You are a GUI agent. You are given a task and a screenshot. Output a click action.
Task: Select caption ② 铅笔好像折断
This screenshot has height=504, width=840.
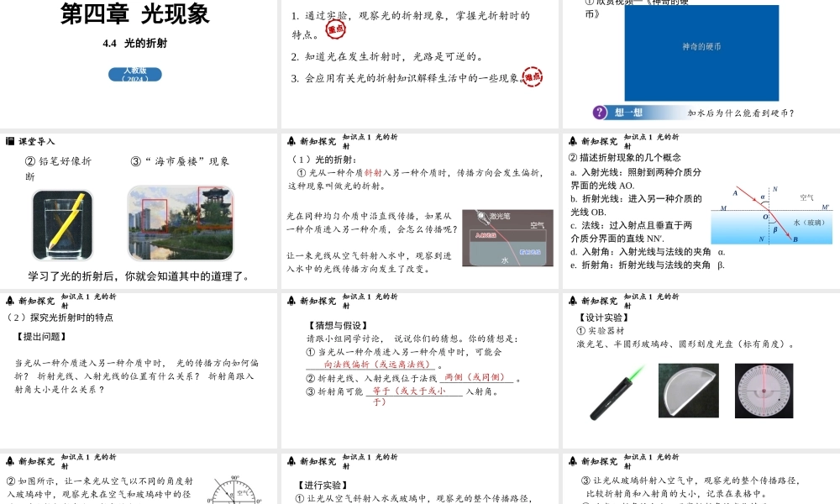tap(58, 168)
